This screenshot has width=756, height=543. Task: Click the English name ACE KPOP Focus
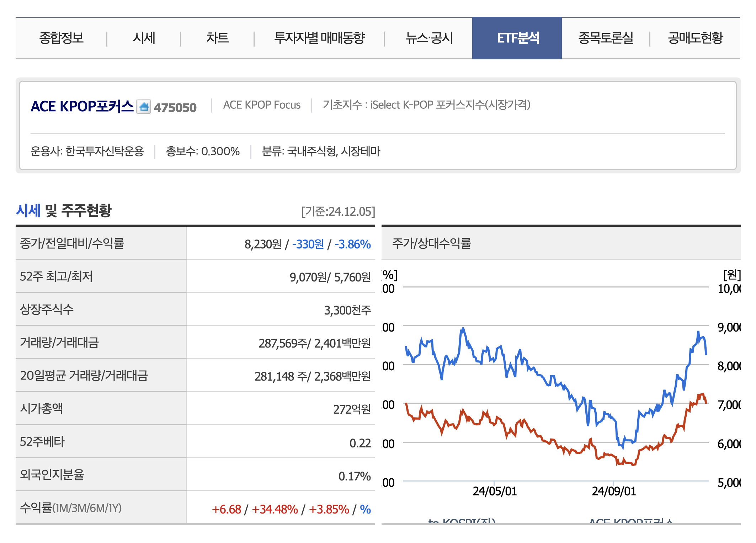(x=262, y=105)
